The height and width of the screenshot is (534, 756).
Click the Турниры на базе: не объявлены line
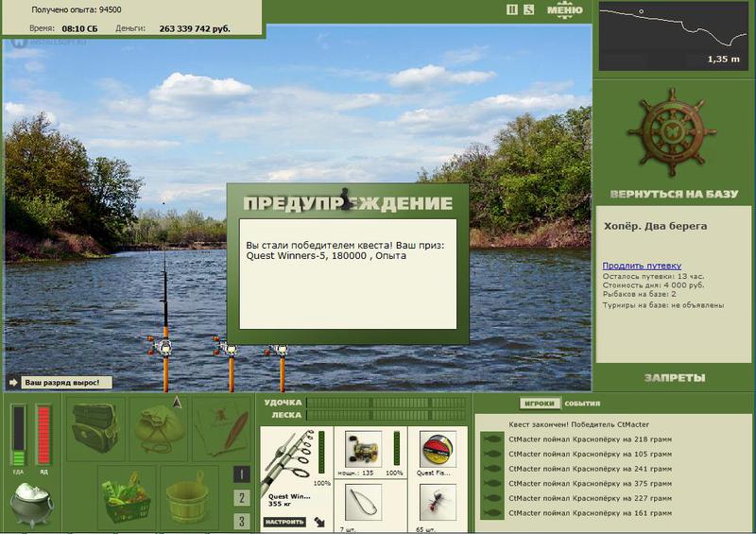click(663, 305)
